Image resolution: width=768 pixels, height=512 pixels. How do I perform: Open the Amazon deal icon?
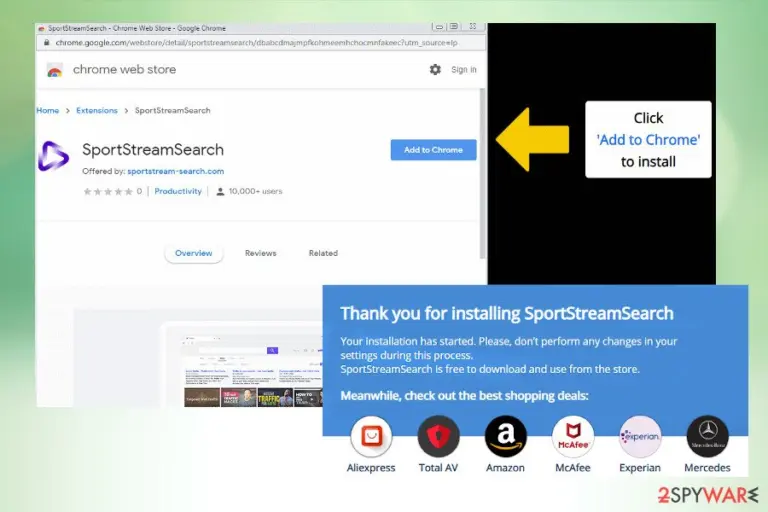tap(505, 436)
